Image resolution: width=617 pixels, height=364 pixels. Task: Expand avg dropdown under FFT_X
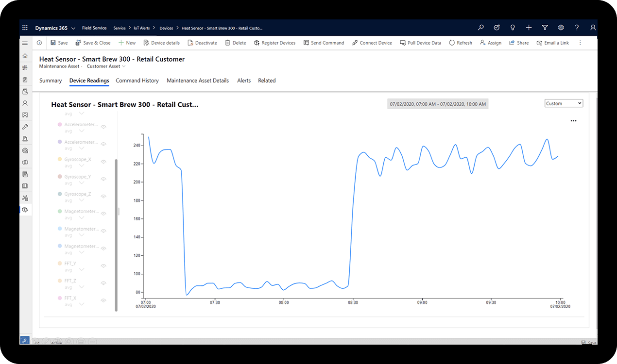[x=81, y=305]
